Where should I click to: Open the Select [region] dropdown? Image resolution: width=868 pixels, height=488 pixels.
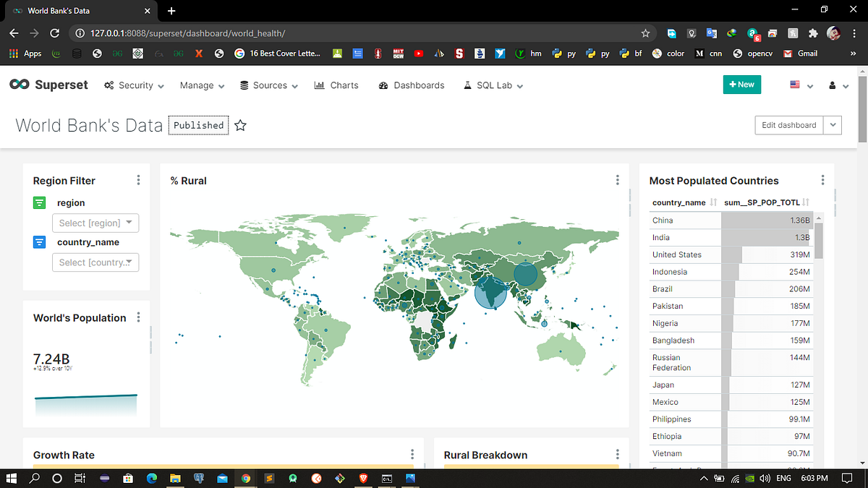click(95, 223)
